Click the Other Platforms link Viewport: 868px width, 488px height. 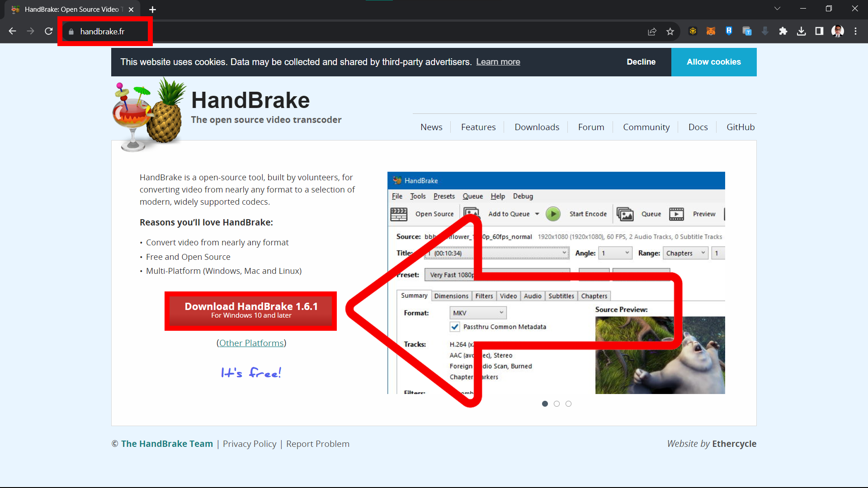click(x=251, y=343)
